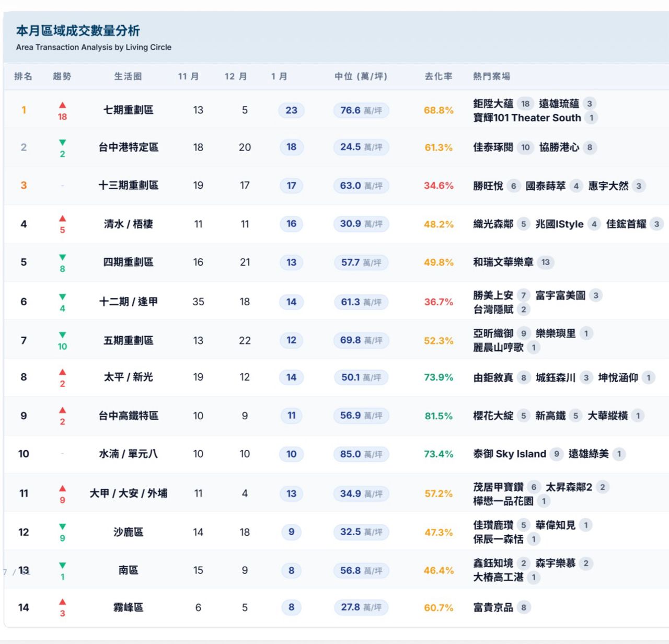Click the 81.5% rate for 台中高鐵特區
This screenshot has height=644, width=669.
click(x=438, y=416)
